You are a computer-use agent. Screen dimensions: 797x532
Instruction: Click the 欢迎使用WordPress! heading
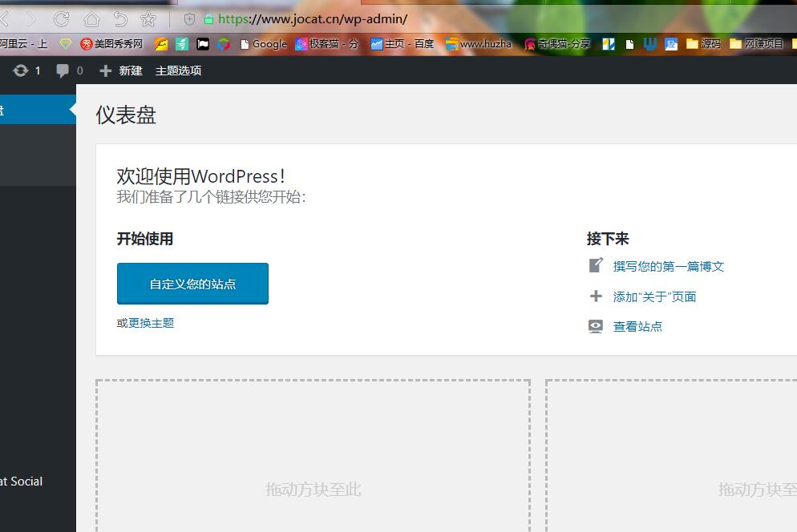(201, 176)
